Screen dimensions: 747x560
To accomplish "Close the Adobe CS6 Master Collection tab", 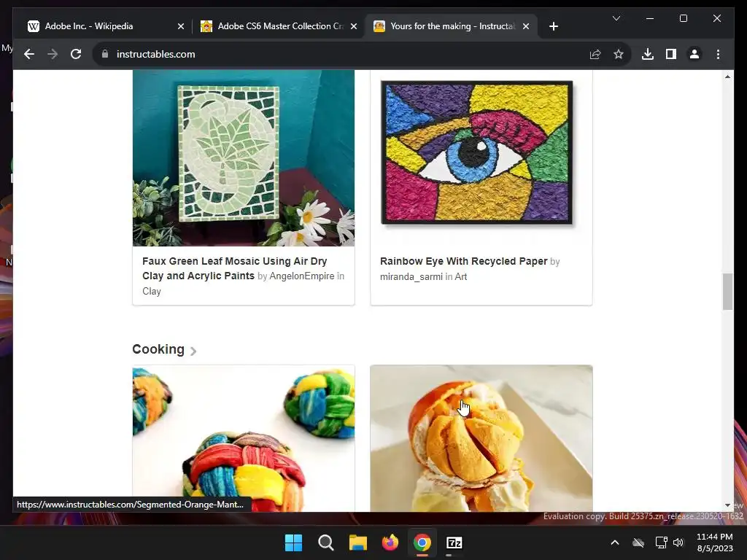I will pos(354,26).
